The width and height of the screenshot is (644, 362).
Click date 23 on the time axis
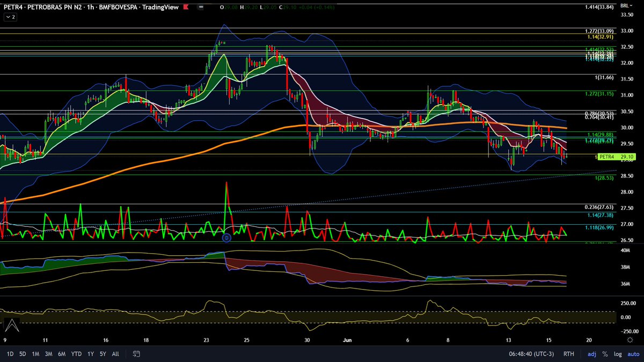(207, 339)
